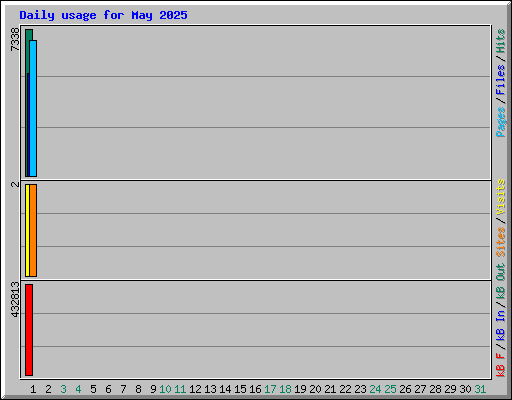Click day 6 on the x-axis

coord(108,389)
